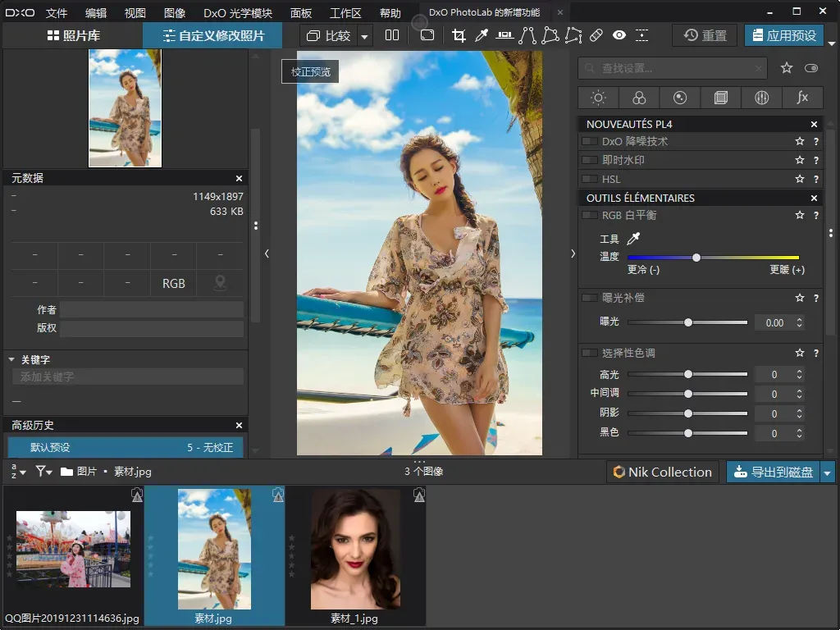Click the 温度 color temperature slider
This screenshot has height=630, width=840.
click(713, 258)
